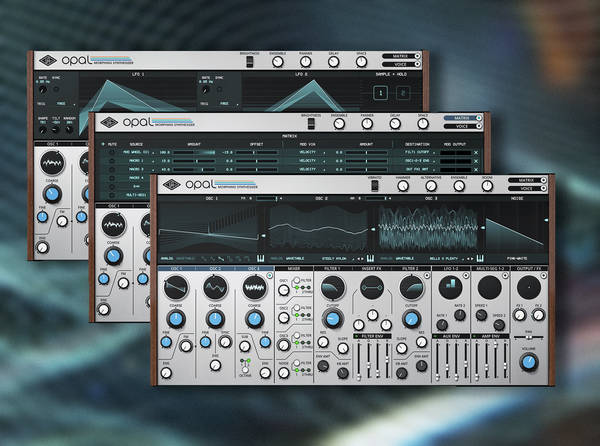Switch to the OSC 1 tab in front window
The image size is (600, 446).
[x=176, y=269]
